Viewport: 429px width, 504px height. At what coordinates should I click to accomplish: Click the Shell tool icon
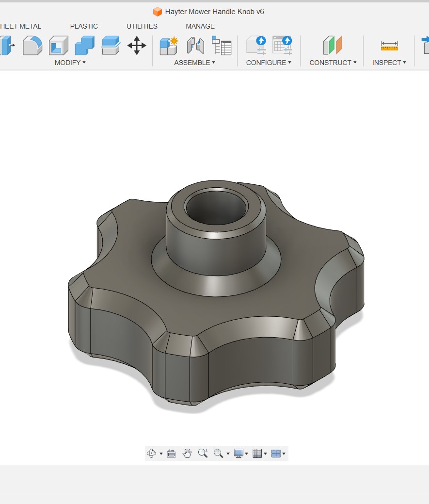point(59,46)
